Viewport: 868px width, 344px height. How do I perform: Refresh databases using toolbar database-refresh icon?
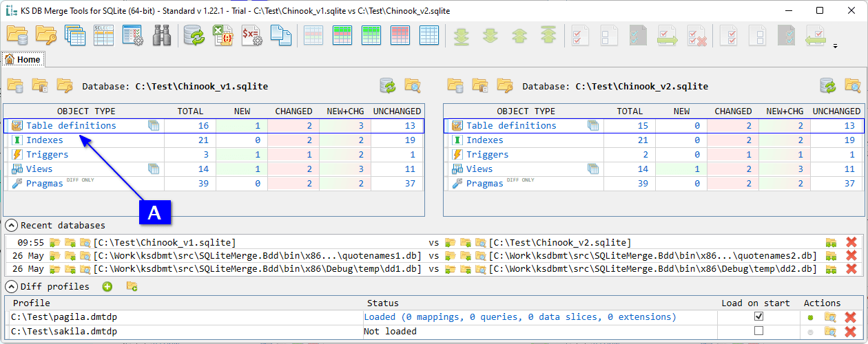[x=194, y=35]
